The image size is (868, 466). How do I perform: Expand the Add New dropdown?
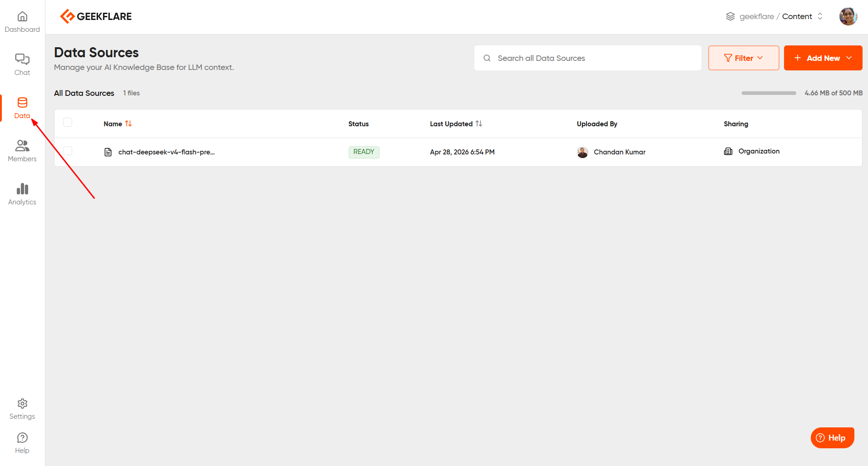(x=823, y=58)
